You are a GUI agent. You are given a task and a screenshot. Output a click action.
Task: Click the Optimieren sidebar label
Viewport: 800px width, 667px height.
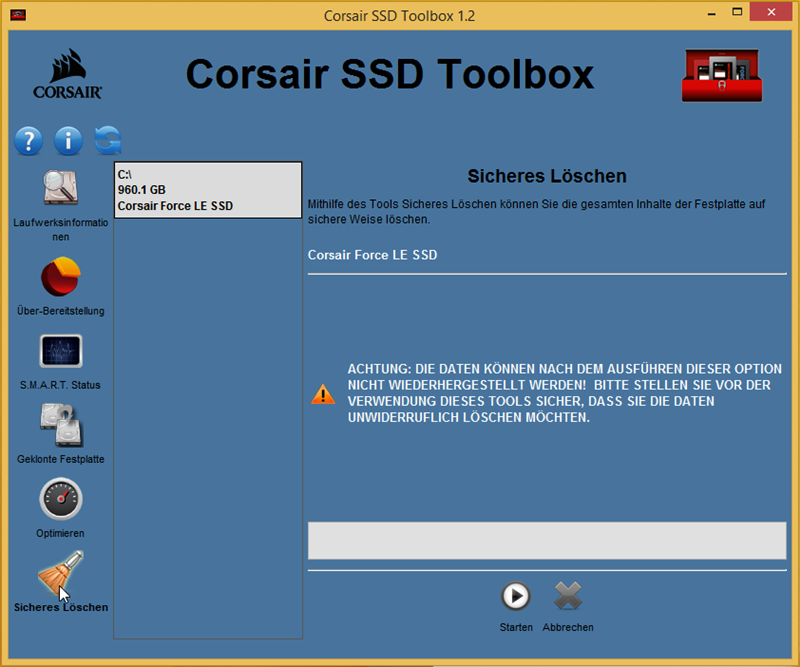coord(60,533)
